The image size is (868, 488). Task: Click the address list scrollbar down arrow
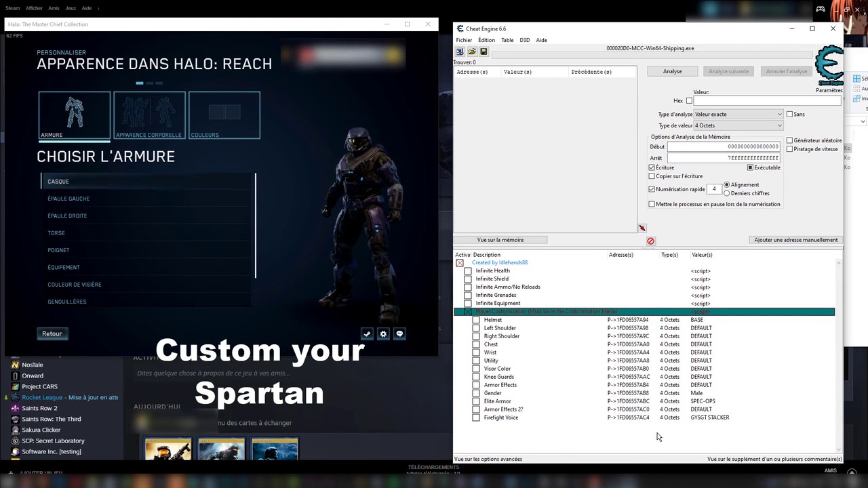click(x=839, y=449)
